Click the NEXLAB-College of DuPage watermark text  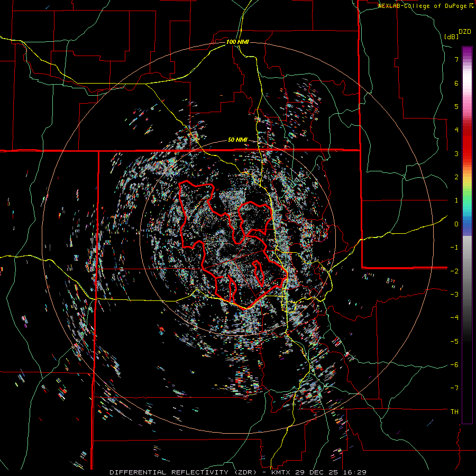425,6
